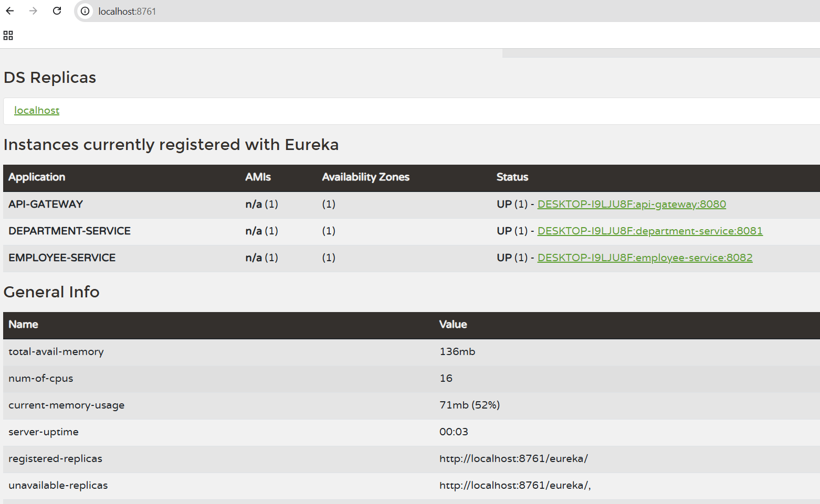Screen dimensions: 820x504
Task: Click the Availability Zones column header
Action: [x=365, y=177]
